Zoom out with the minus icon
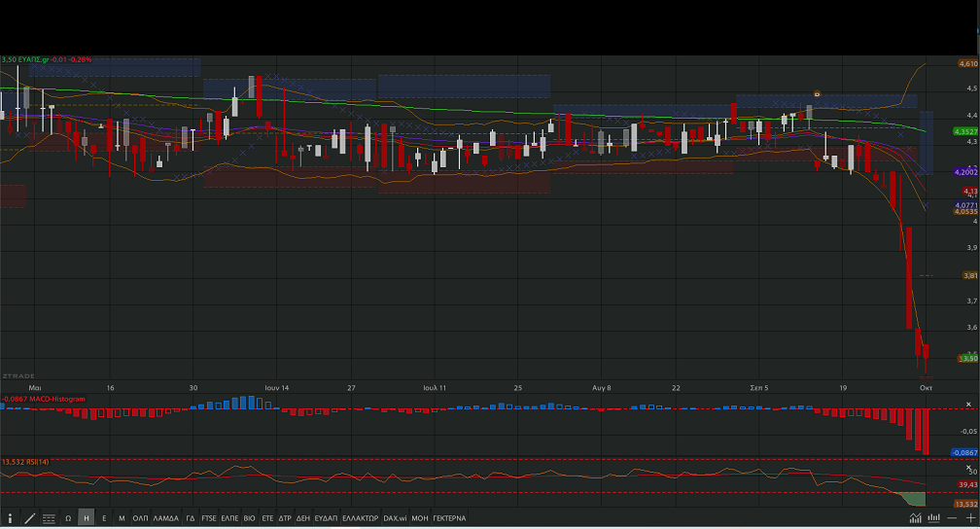 (952, 517)
